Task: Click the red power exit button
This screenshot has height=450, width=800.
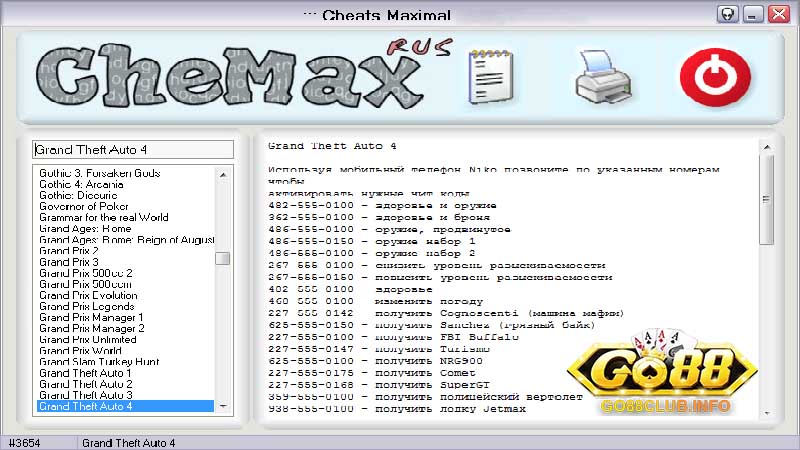Action: point(715,77)
